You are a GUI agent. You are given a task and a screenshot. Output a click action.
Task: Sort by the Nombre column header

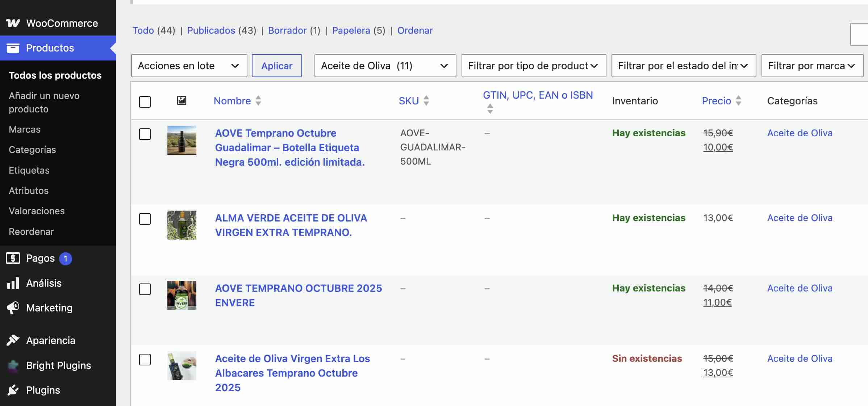coord(232,101)
